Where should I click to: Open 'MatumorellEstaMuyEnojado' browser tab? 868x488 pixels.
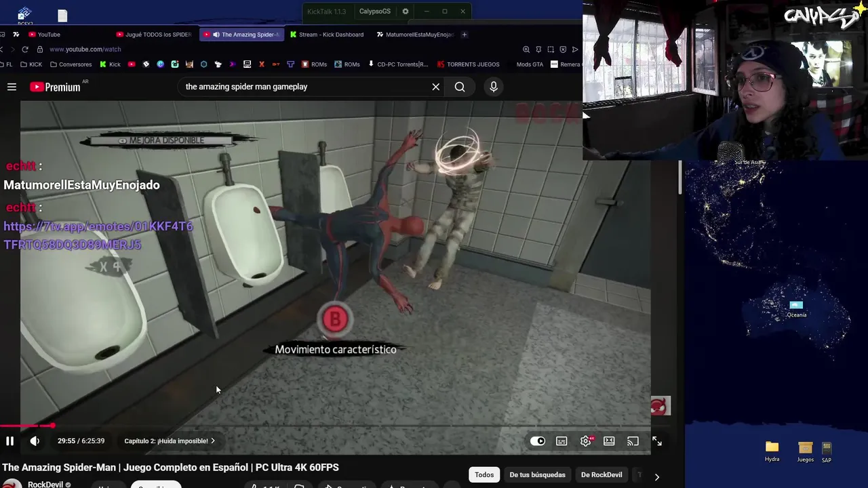pos(416,35)
